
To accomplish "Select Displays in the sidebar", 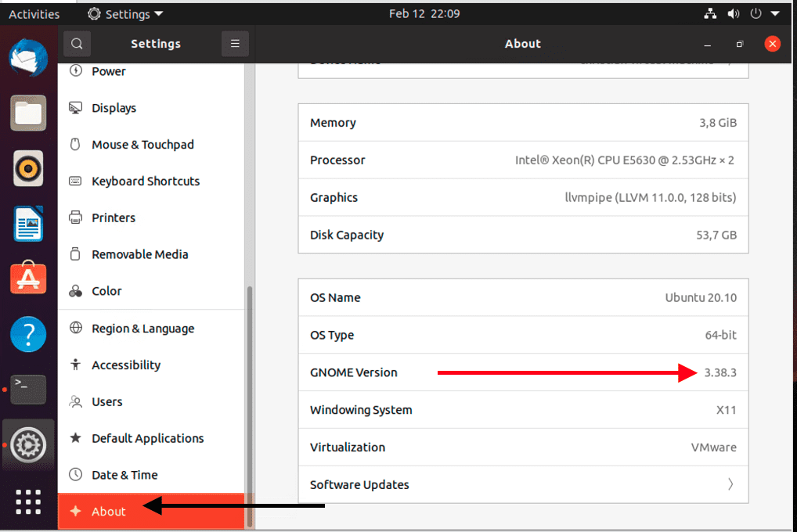I will coord(114,108).
